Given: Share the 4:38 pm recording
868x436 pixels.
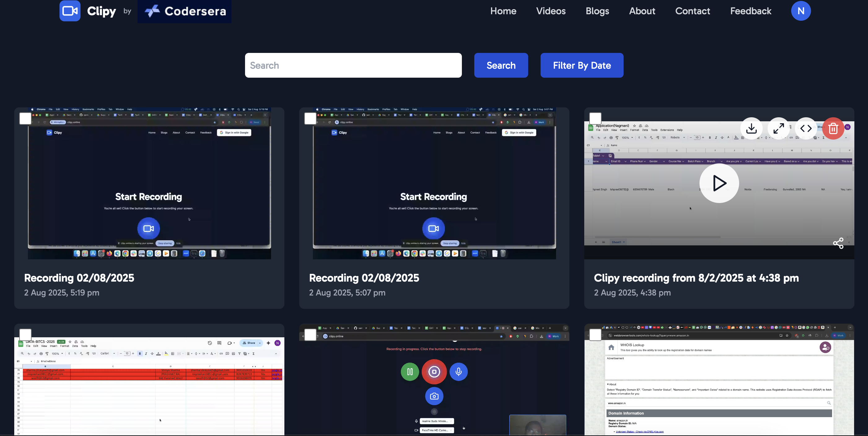Looking at the screenshot, I should [838, 243].
